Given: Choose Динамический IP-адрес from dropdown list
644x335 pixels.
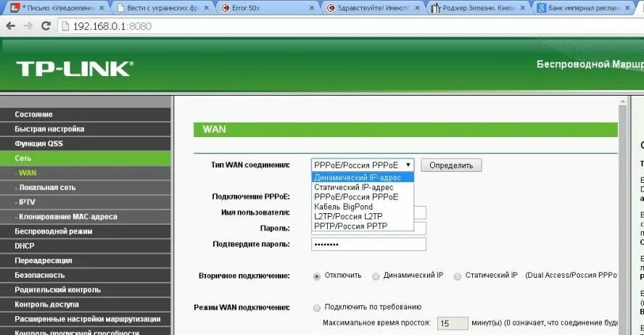Looking at the screenshot, I should pos(363,178).
